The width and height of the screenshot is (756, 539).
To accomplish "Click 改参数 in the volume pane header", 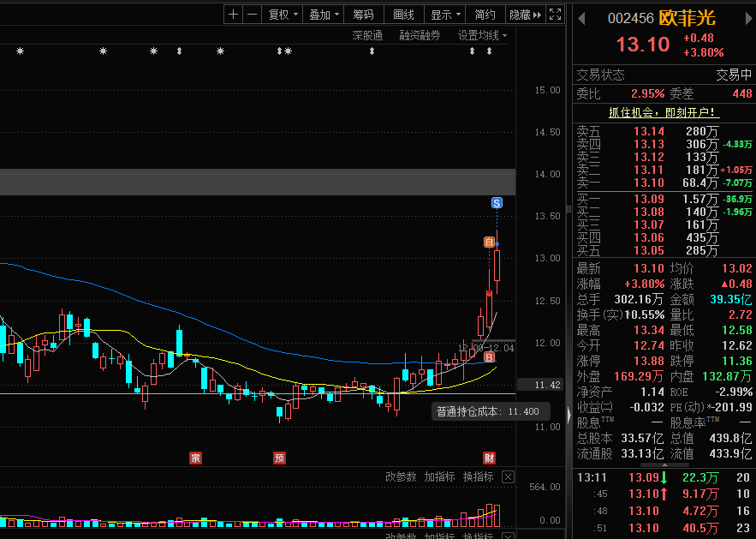I will coord(401,476).
